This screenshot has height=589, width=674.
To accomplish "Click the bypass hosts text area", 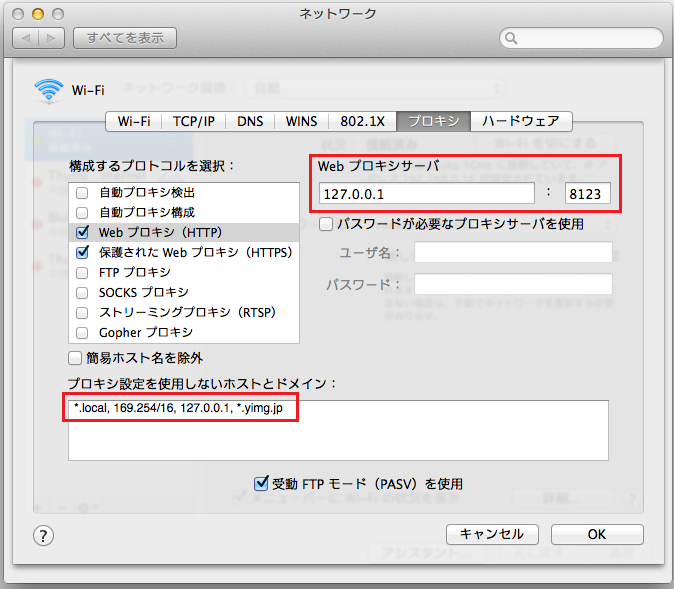I will (338, 430).
